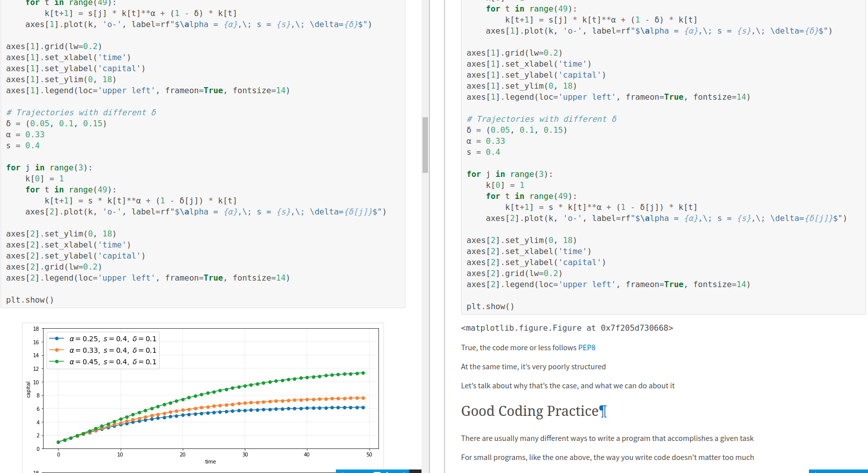Click the 'Good Coding Practice' heading text
Viewport: 868px width, 473px height.
tap(530, 411)
